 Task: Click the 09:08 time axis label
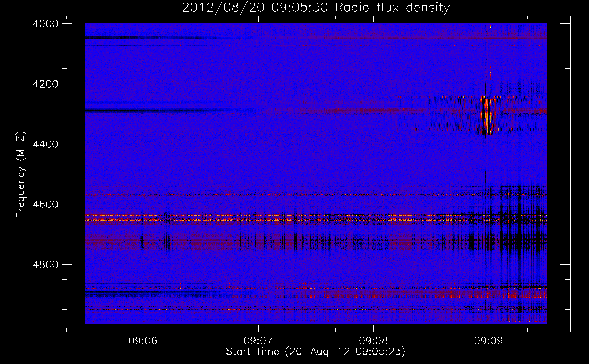[373, 341]
